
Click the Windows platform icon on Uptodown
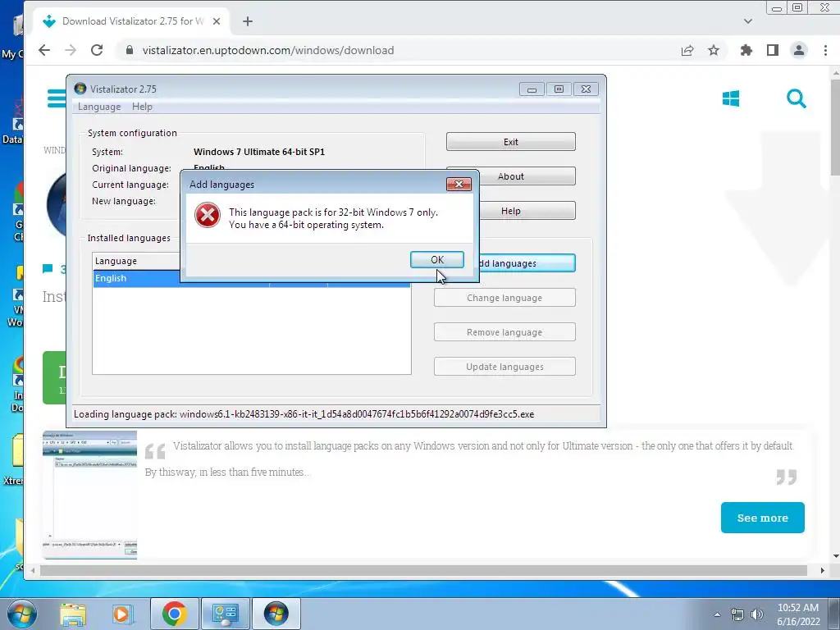(x=731, y=98)
